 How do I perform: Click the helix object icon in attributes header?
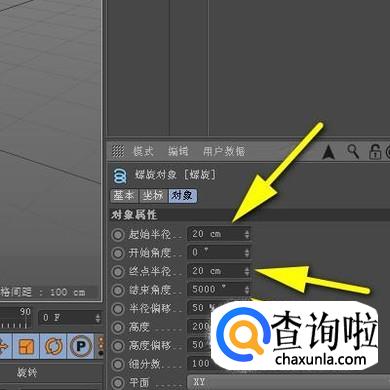[120, 176]
